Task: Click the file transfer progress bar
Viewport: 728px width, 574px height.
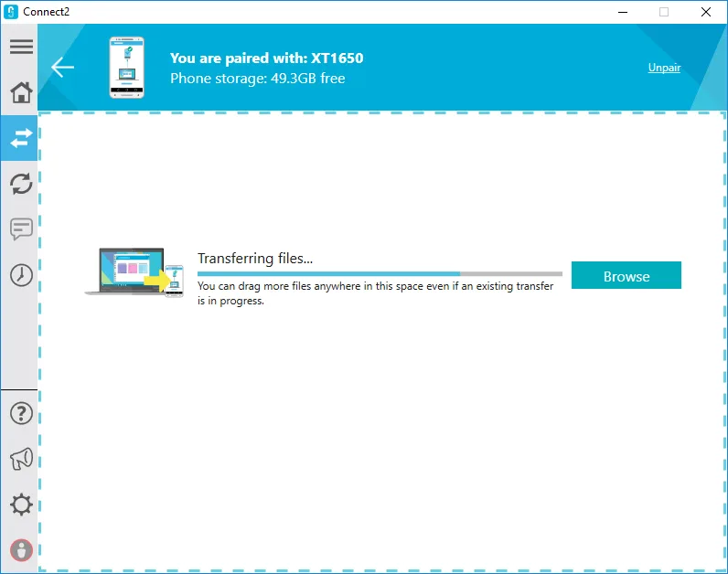Action: pyautogui.click(x=380, y=274)
